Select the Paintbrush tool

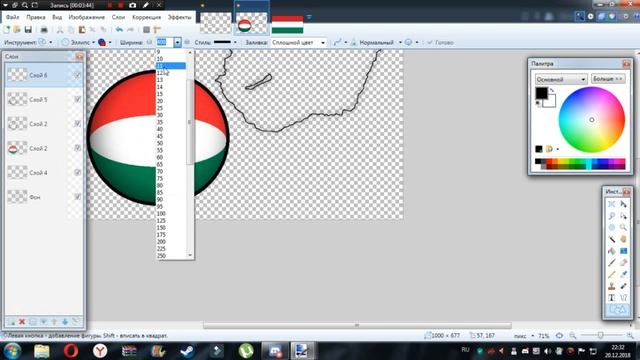(x=611, y=263)
